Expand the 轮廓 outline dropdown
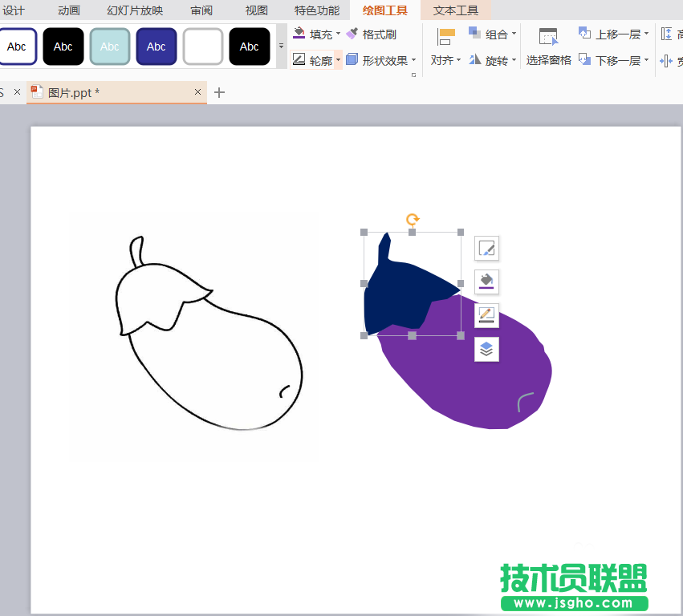Screen dimensions: 683x616 pos(338,59)
